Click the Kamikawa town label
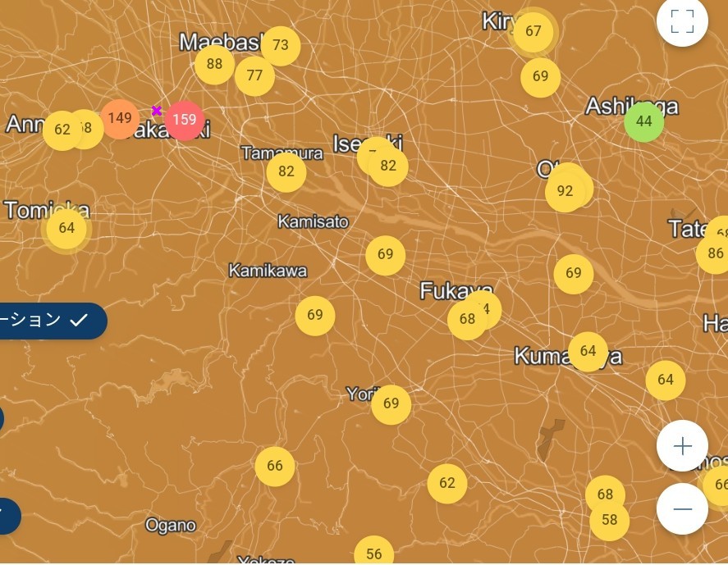The height and width of the screenshot is (565, 728). pos(268,271)
